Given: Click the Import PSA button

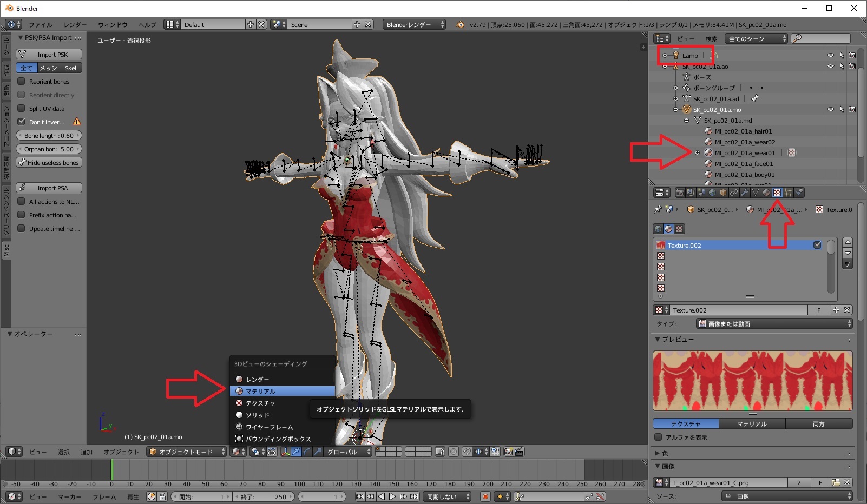Looking at the screenshot, I should coord(49,188).
